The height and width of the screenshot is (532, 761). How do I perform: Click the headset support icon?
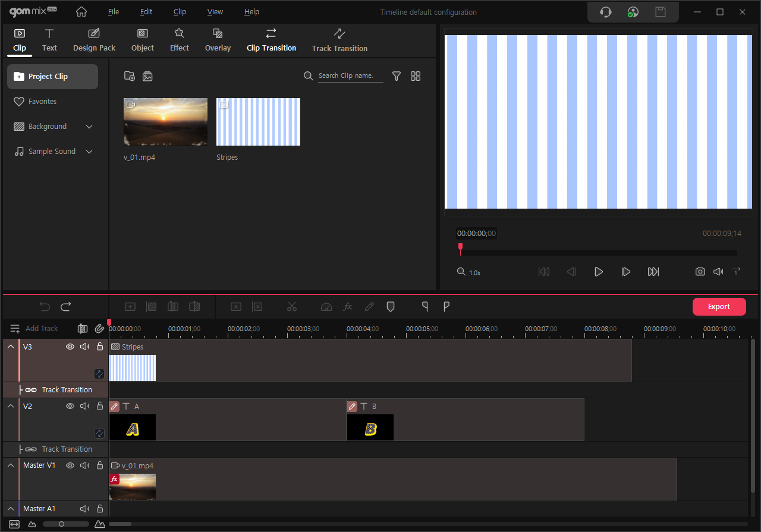(606, 12)
